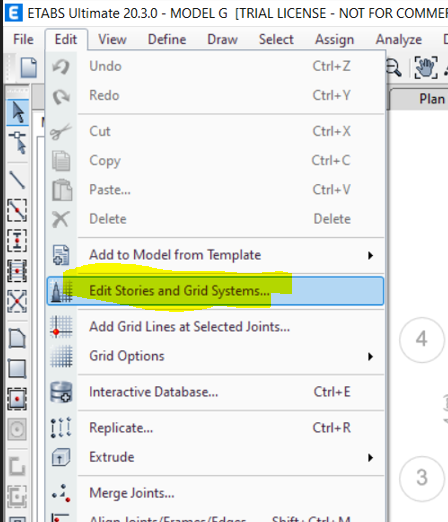Click the zoom out magnifier icon
This screenshot has width=448, height=522.
394,68
